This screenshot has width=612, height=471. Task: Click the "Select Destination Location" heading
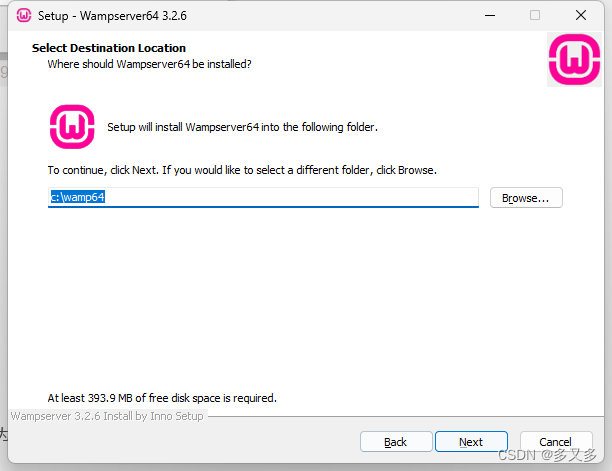pyautogui.click(x=109, y=48)
